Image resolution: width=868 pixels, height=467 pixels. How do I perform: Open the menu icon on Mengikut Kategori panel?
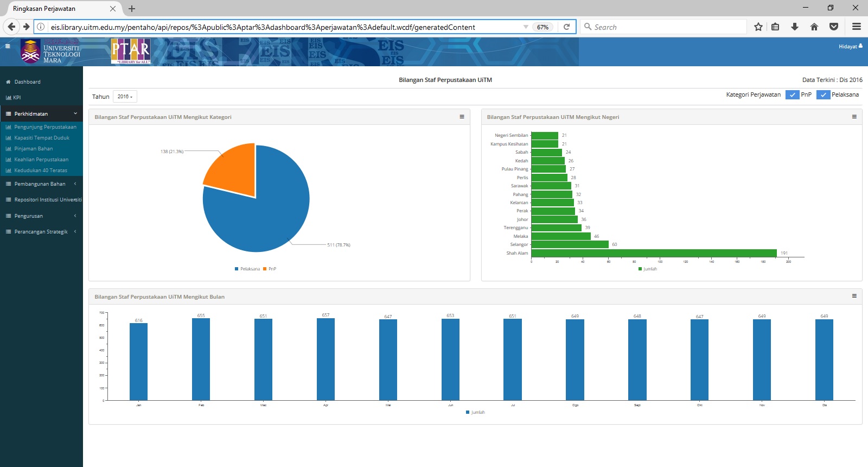click(462, 117)
